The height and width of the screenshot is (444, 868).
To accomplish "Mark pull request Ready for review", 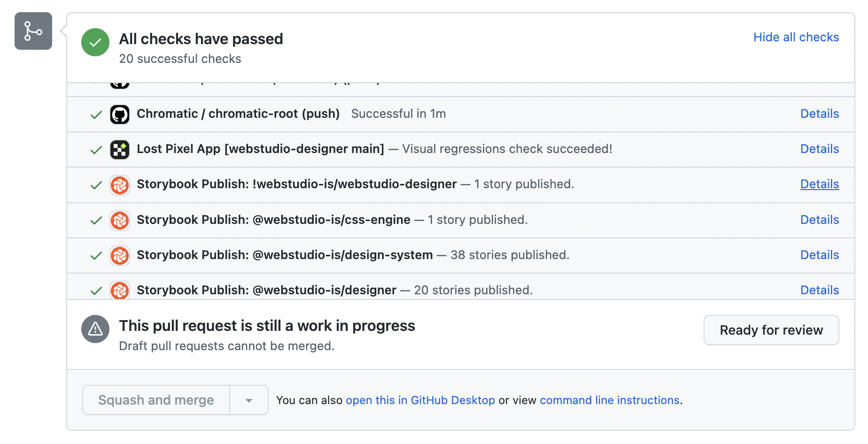I will (771, 330).
